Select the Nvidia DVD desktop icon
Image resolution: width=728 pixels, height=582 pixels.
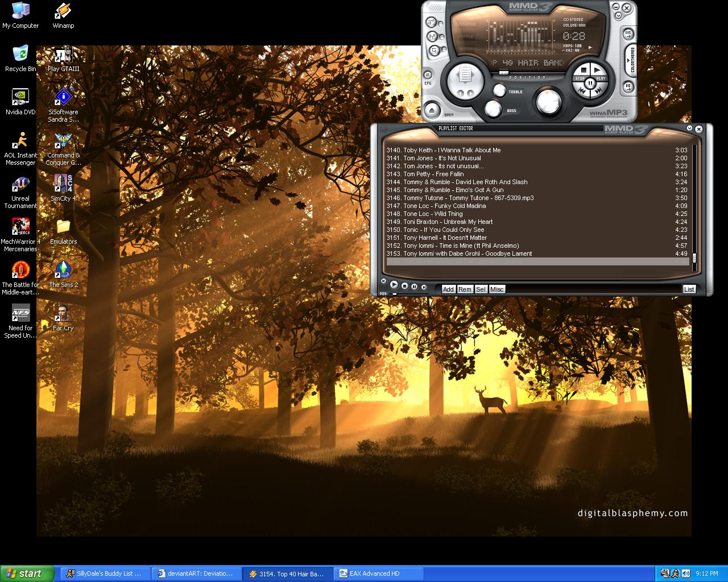[20, 102]
